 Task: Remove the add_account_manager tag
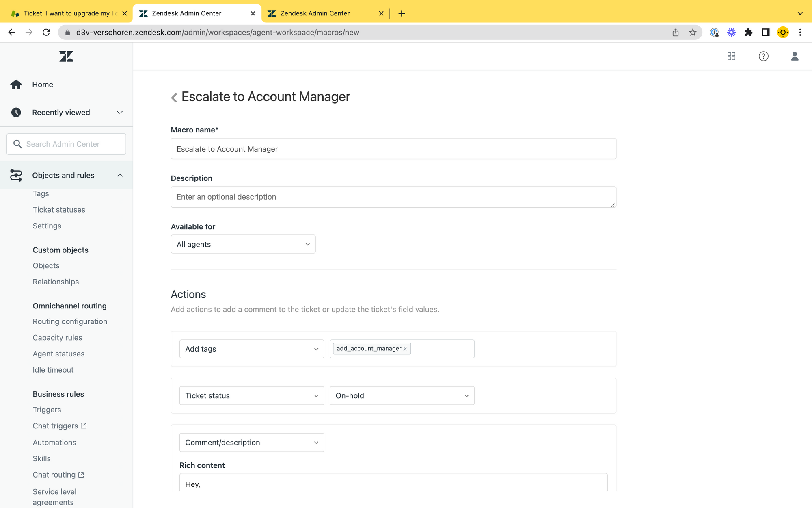tap(405, 349)
